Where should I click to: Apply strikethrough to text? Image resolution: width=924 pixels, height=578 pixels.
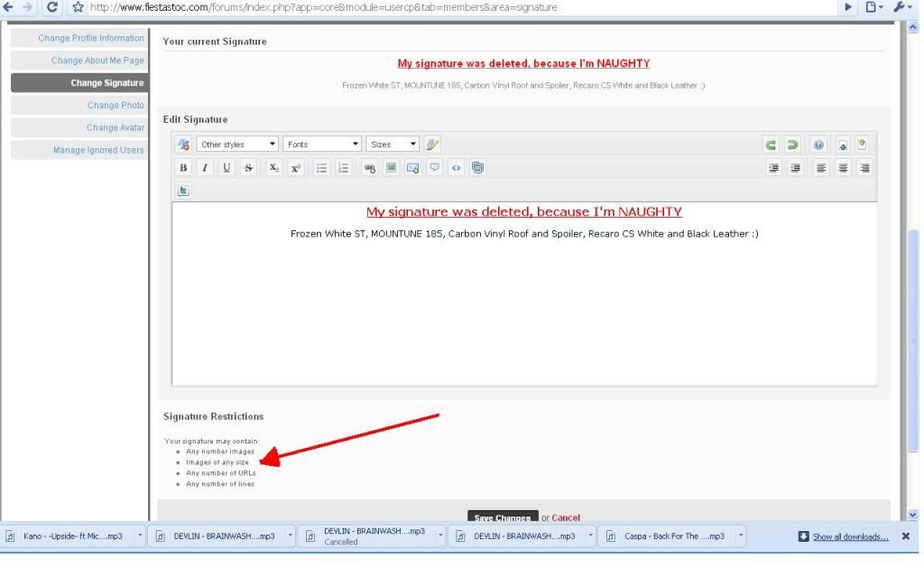coord(247,167)
